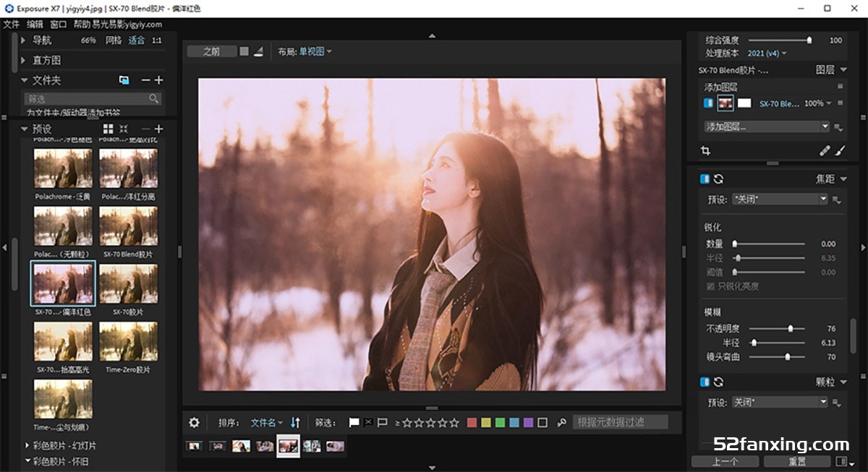Enable the 只锐化亮度 checkbox
Image resolution: width=868 pixels, height=472 pixels.
click(710, 286)
